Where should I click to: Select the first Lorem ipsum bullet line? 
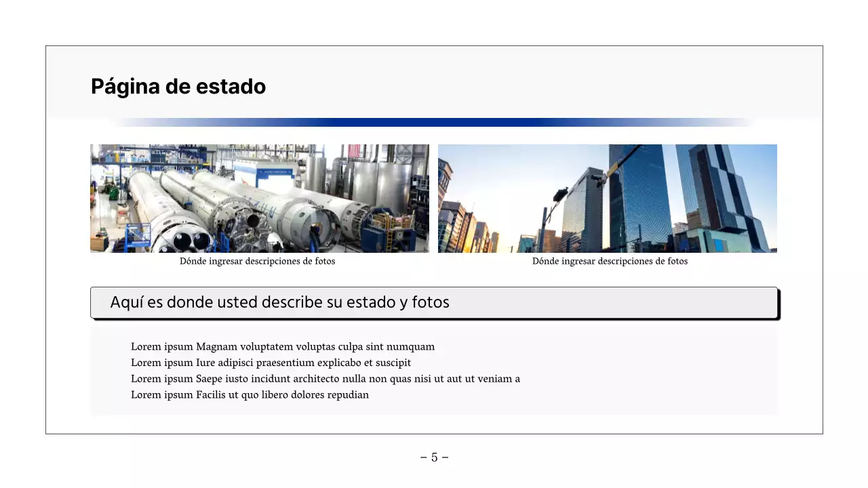point(283,346)
